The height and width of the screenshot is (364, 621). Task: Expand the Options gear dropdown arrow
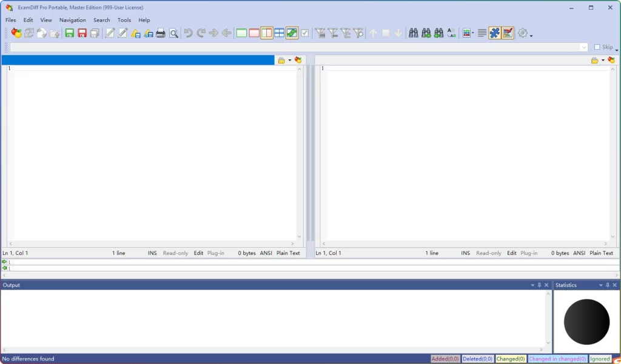click(531, 35)
